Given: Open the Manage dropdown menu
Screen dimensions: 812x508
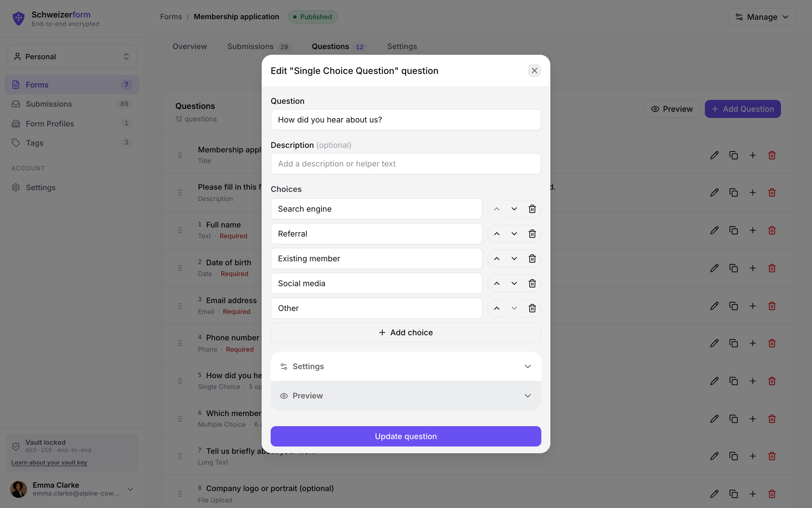Looking at the screenshot, I should 762,17.
